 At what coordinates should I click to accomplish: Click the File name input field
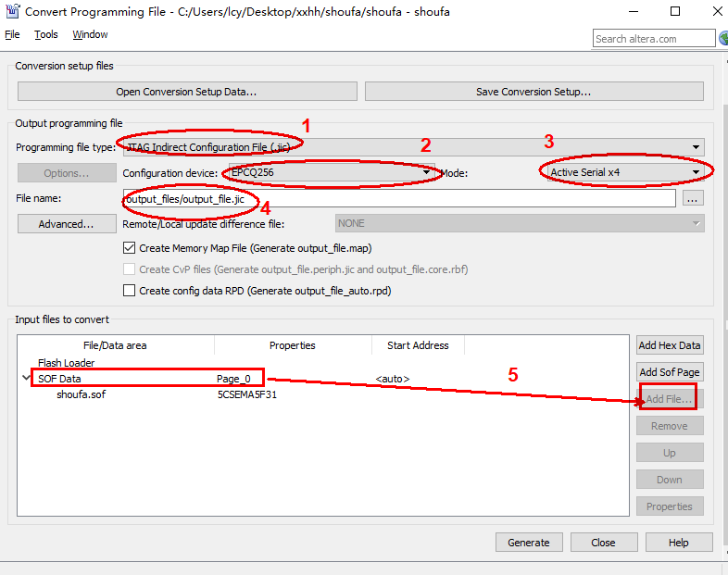pos(399,199)
